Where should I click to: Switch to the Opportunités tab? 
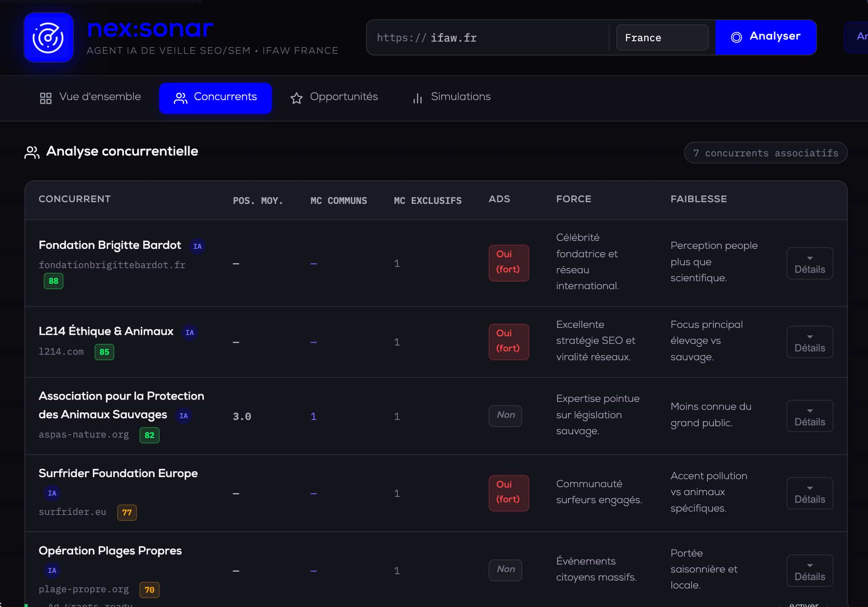coord(334,97)
